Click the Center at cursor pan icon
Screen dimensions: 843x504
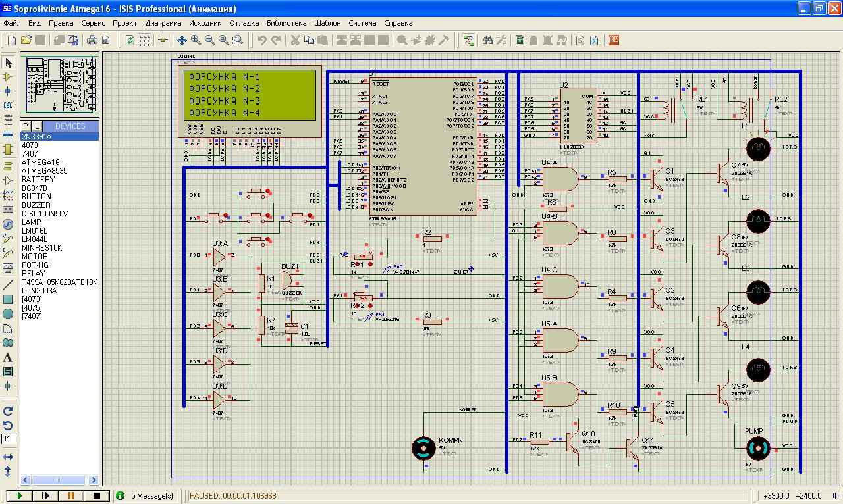pos(182,40)
